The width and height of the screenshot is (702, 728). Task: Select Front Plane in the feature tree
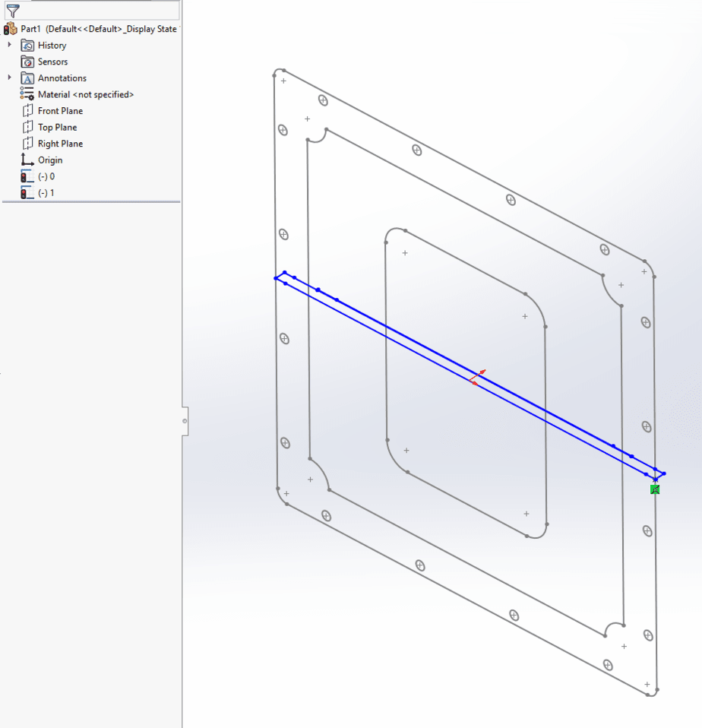(59, 110)
